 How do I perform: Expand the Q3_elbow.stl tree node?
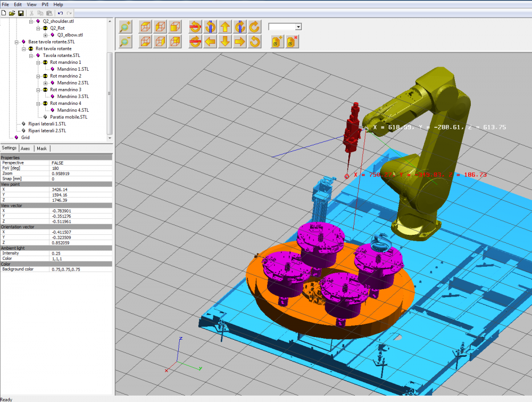tap(45, 35)
